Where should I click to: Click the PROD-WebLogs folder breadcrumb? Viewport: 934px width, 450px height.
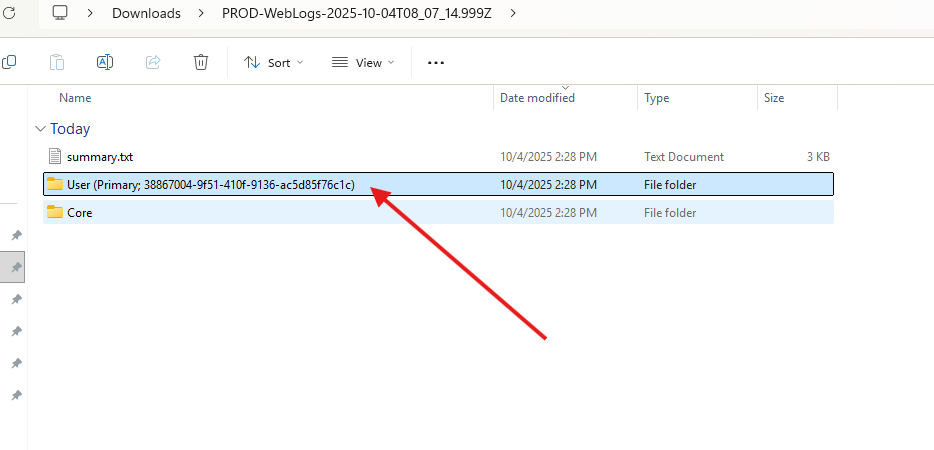pos(358,13)
